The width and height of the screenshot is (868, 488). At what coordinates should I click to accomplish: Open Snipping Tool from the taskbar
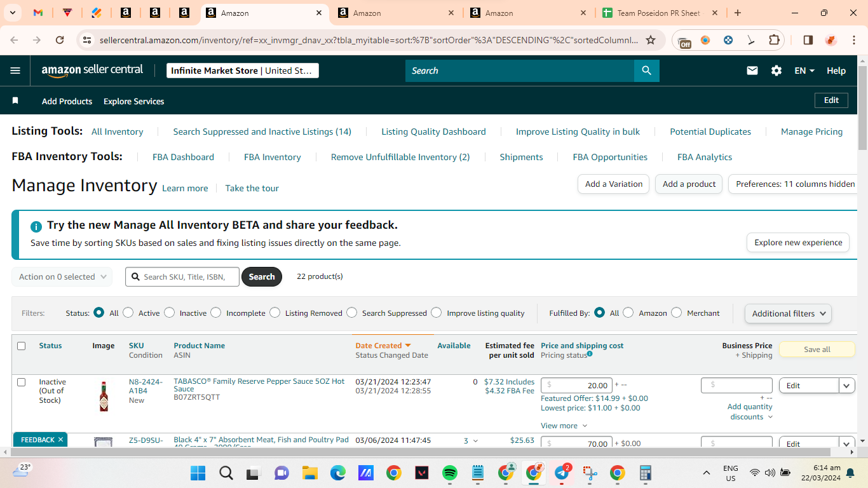590,473
